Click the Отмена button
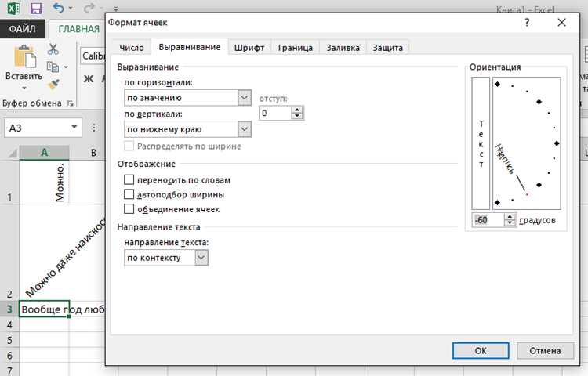Viewport: 588px width, 376px height. pos(545,350)
